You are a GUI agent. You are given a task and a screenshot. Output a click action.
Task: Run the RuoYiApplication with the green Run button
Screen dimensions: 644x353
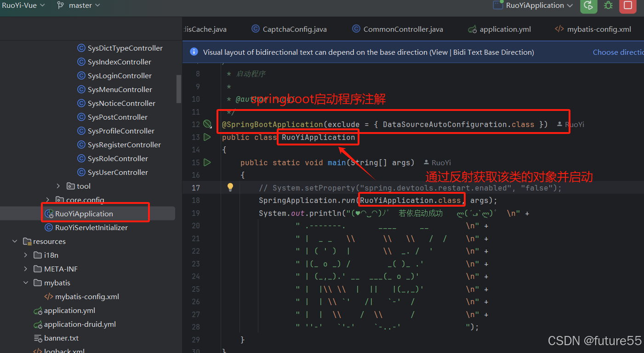pos(589,6)
